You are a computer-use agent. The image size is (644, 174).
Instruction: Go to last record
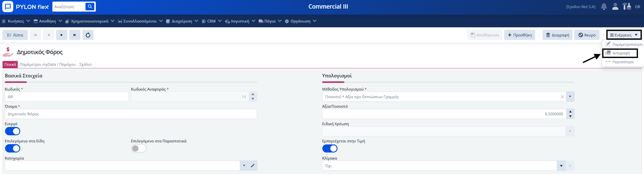coord(75,35)
